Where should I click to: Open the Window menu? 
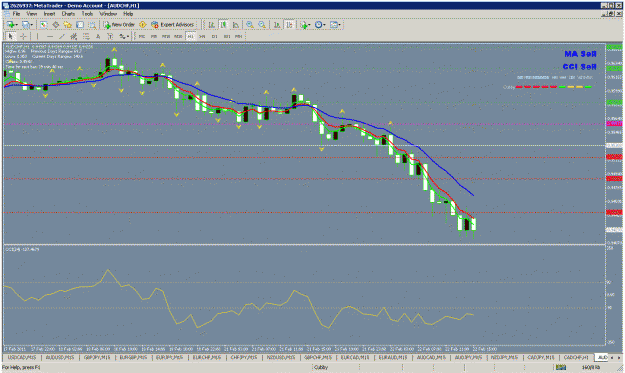(x=108, y=14)
